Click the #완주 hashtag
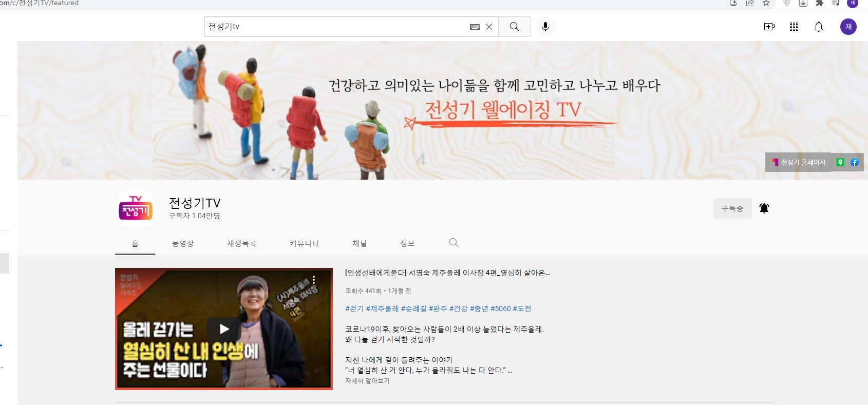The image size is (868, 405). click(438, 308)
